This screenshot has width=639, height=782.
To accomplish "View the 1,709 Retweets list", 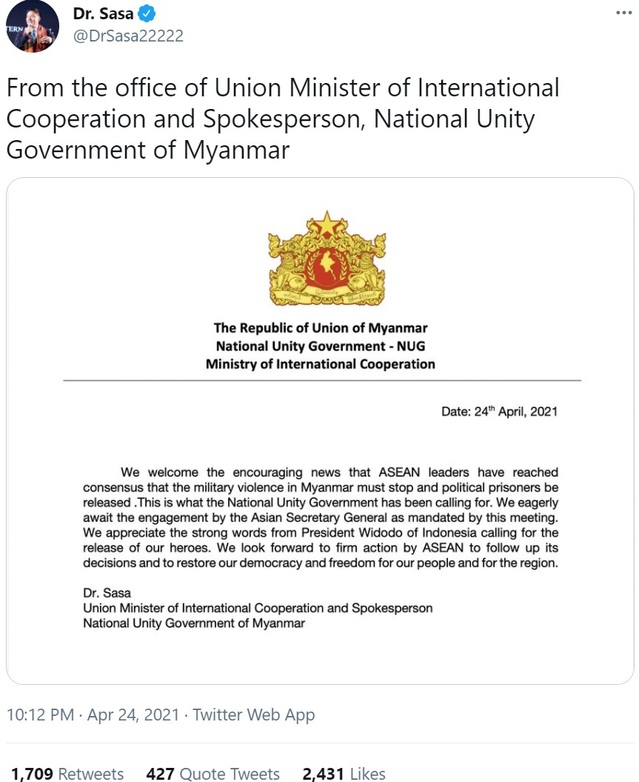I will 66,773.
